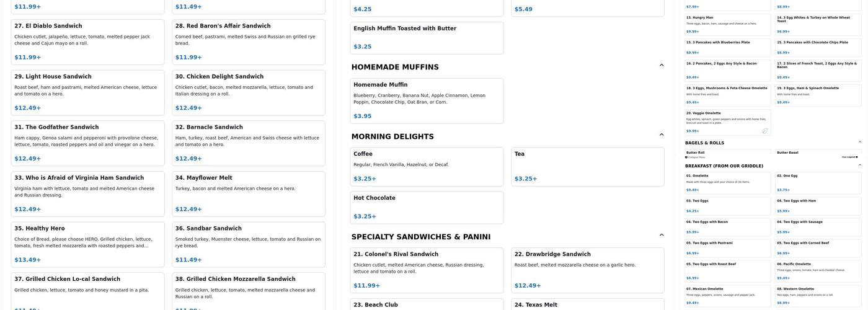
Task: Choose the Homemade Muffin card
Action: [427, 100]
